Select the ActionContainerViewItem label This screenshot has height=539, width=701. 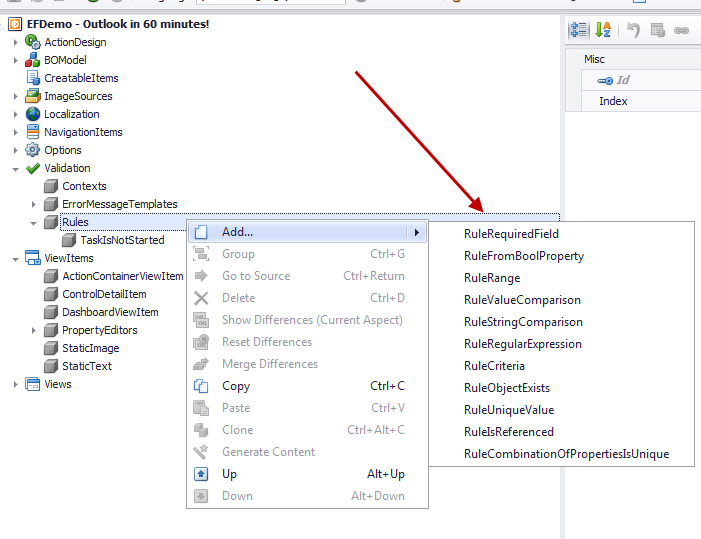122,276
